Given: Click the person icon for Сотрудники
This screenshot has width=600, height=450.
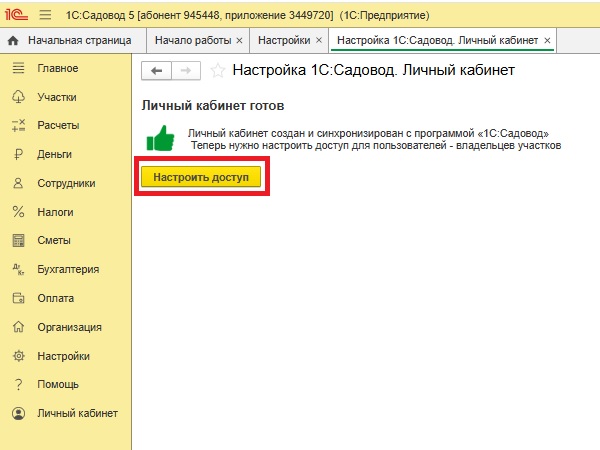Looking at the screenshot, I should click(x=18, y=183).
